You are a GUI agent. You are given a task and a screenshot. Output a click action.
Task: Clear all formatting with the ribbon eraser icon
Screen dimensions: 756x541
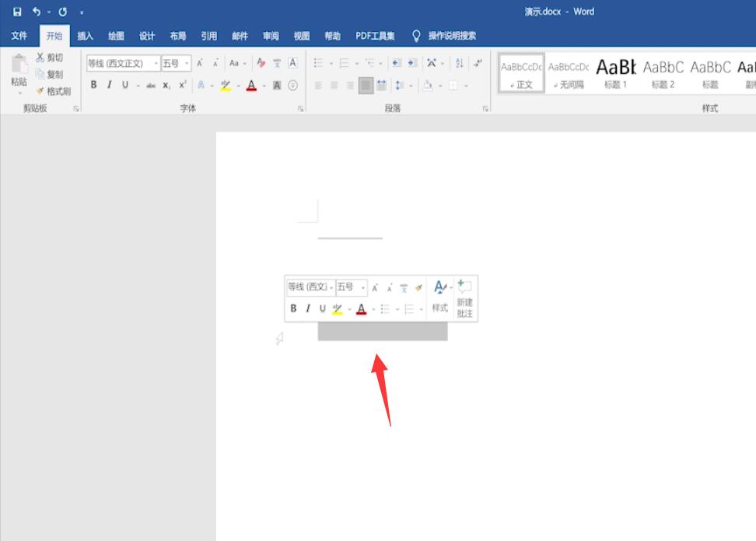click(x=261, y=63)
